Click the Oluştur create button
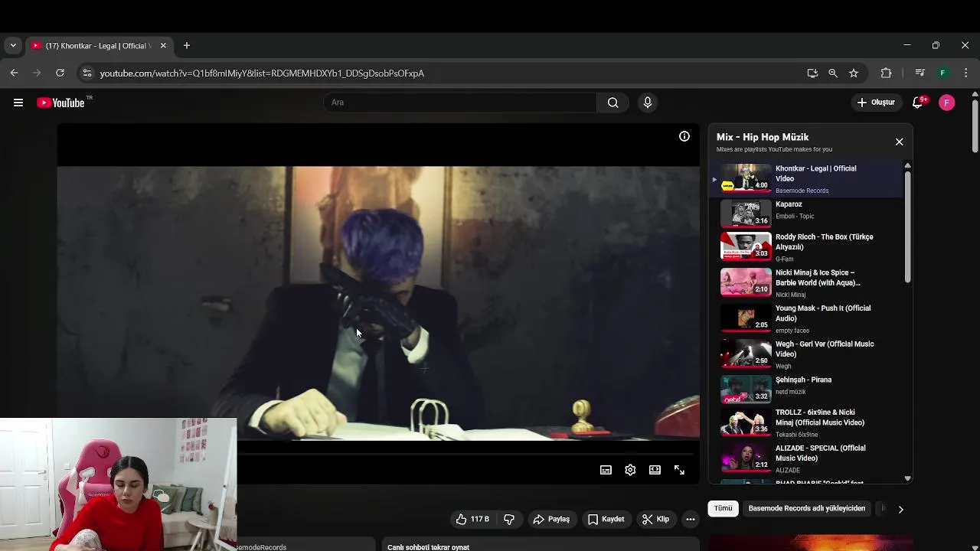980x551 pixels. coord(876,103)
